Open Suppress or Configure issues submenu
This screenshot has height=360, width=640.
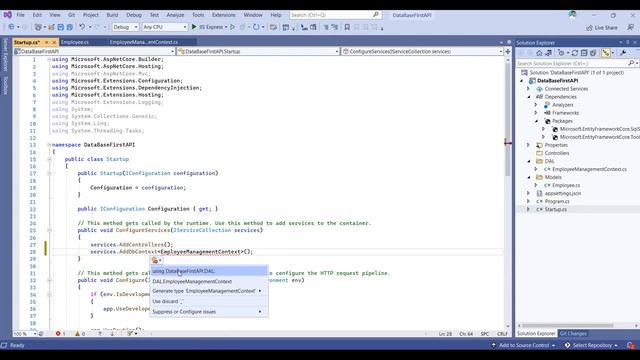209,312
